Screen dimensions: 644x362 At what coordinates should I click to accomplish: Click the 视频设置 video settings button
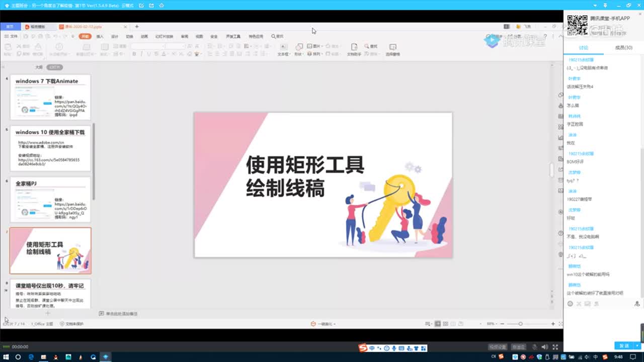tap(498, 347)
